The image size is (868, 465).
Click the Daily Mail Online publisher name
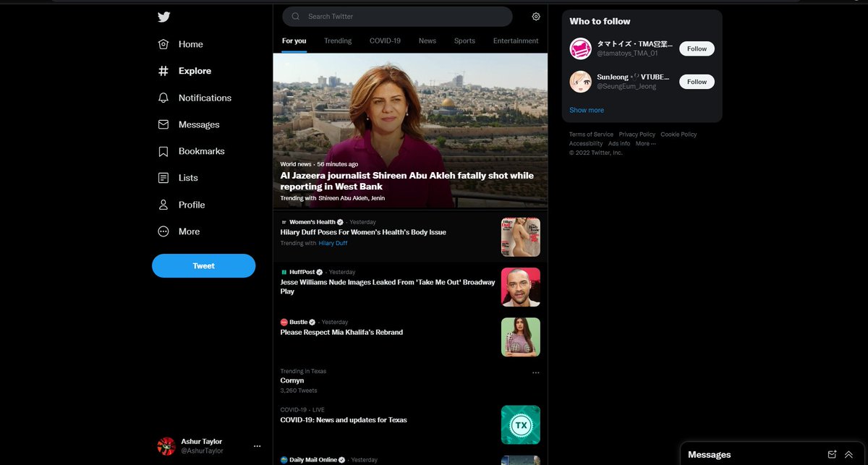click(313, 460)
